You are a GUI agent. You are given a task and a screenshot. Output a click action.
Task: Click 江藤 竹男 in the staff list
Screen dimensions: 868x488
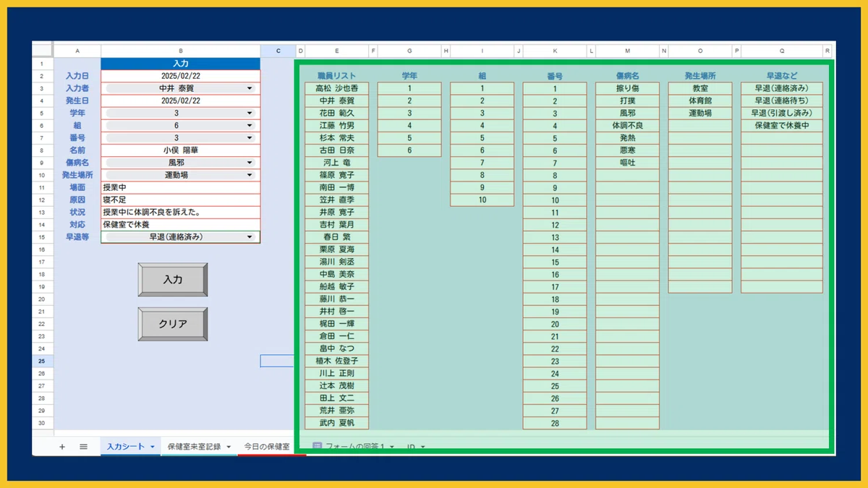tap(337, 125)
